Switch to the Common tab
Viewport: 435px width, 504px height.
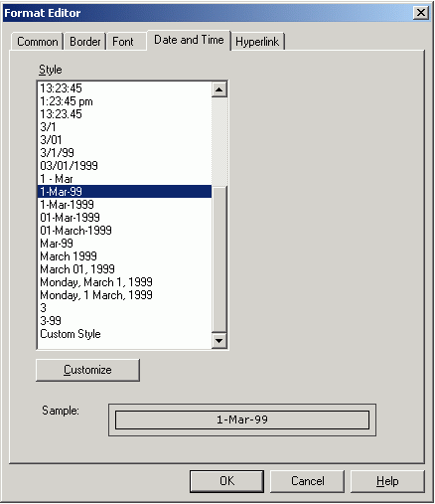(x=37, y=42)
